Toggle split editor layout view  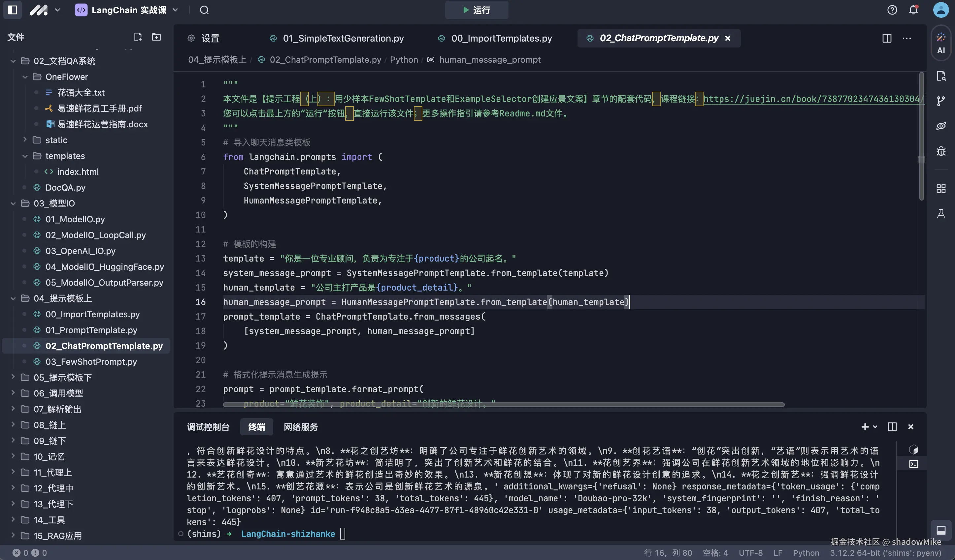[887, 38]
